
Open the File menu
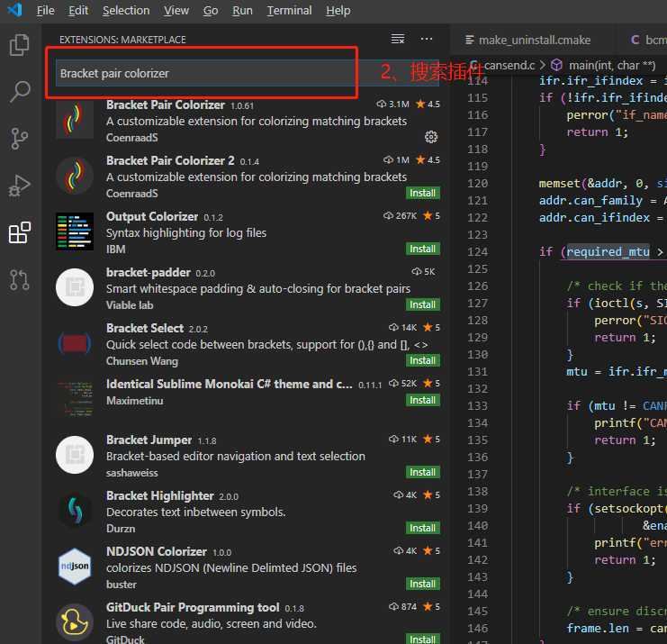click(x=46, y=10)
